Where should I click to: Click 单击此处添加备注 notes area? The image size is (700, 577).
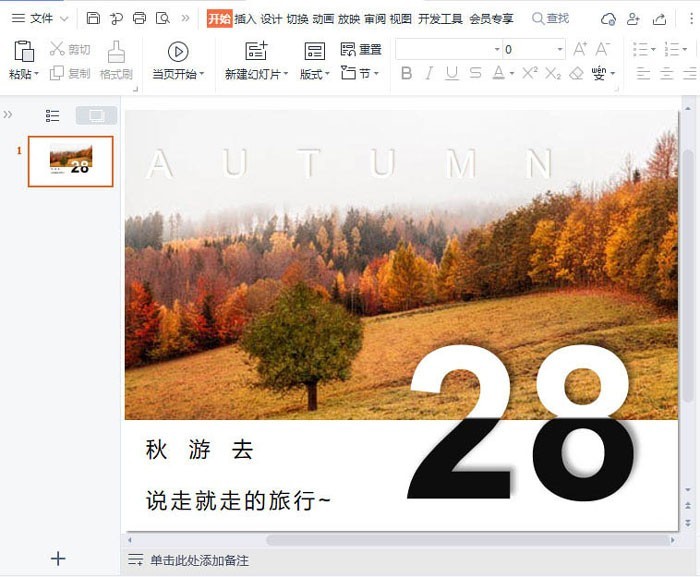point(200,560)
